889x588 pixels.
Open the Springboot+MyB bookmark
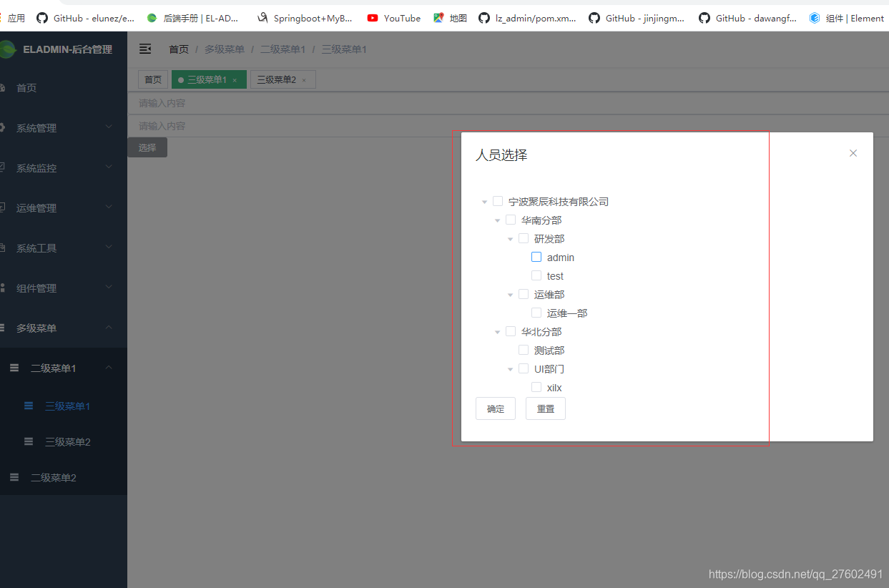305,18
